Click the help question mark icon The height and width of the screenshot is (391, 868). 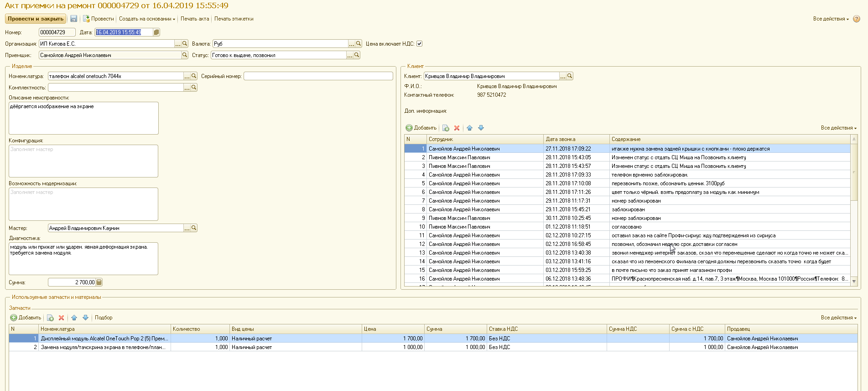(856, 19)
